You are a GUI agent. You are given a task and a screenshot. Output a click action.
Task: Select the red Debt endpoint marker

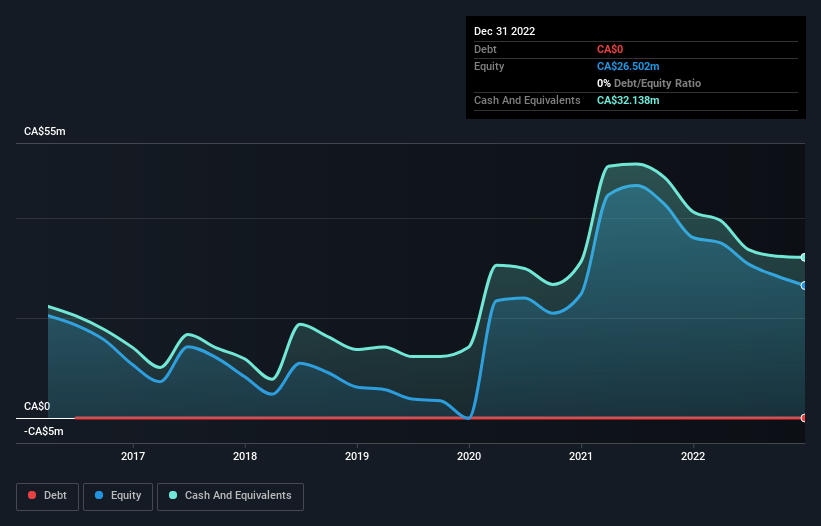pyautogui.click(x=804, y=418)
